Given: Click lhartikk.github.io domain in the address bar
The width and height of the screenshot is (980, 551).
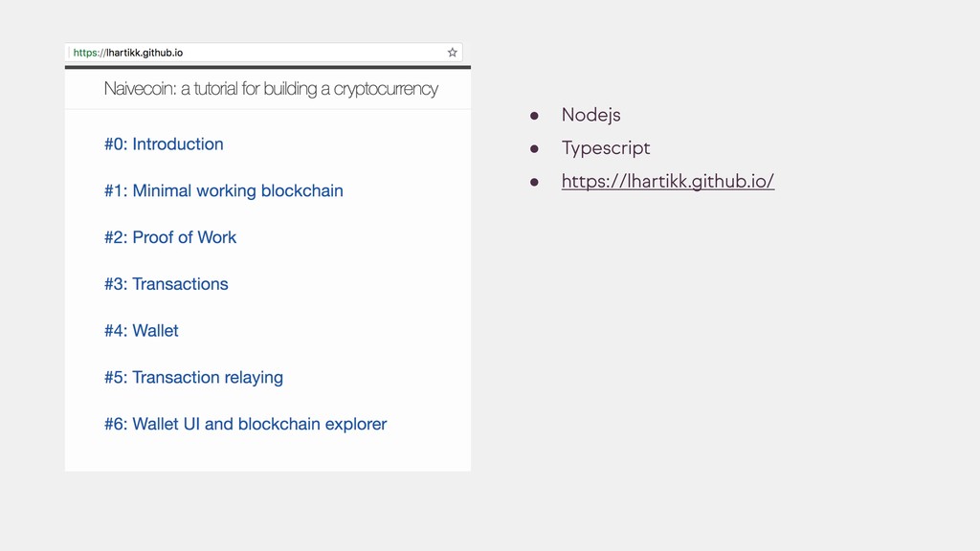Looking at the screenshot, I should (144, 53).
